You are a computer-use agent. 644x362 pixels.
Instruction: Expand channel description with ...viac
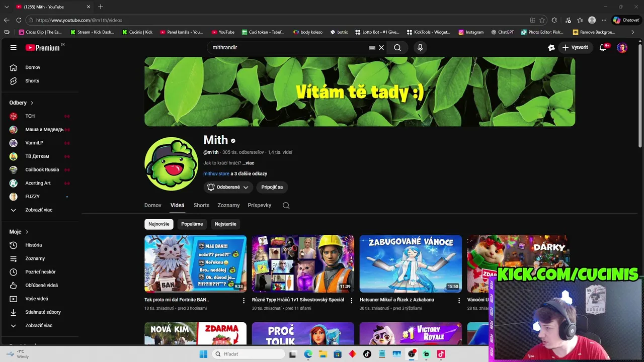[x=248, y=163]
